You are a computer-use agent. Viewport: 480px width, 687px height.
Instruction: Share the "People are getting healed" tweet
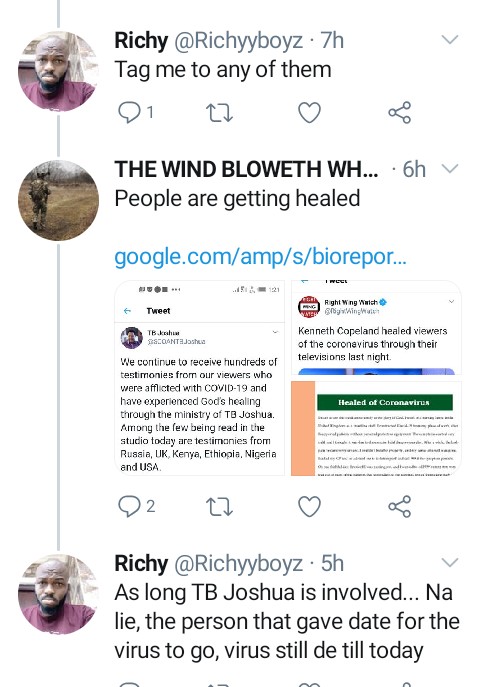click(399, 506)
